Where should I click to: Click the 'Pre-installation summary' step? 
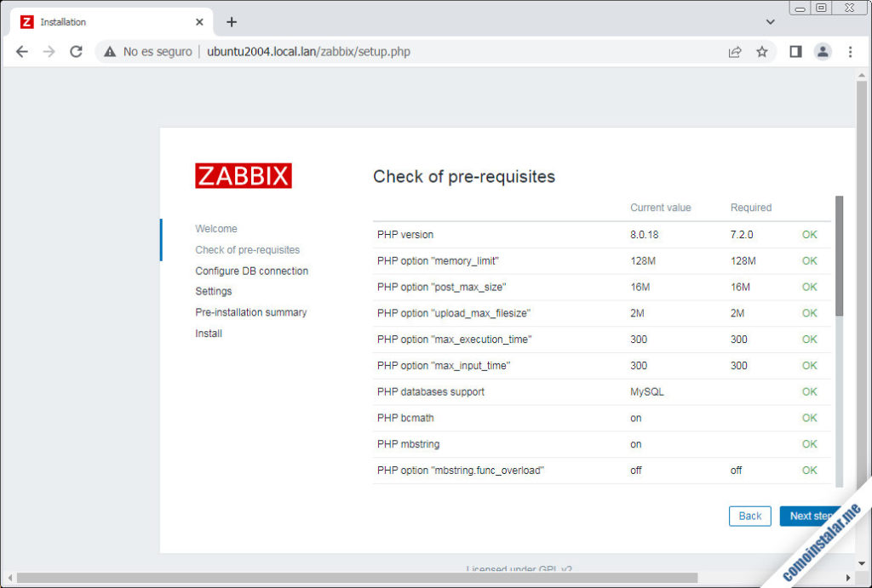(x=251, y=311)
